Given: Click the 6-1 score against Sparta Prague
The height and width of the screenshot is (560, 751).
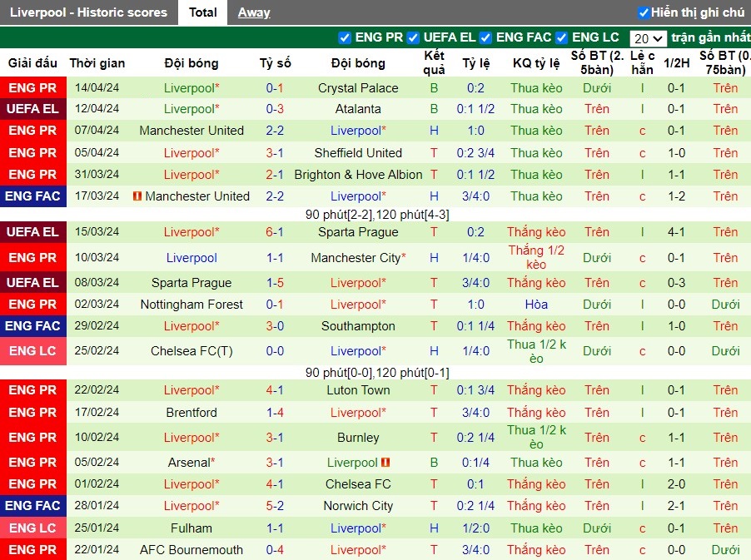Looking at the screenshot, I should [x=275, y=232].
